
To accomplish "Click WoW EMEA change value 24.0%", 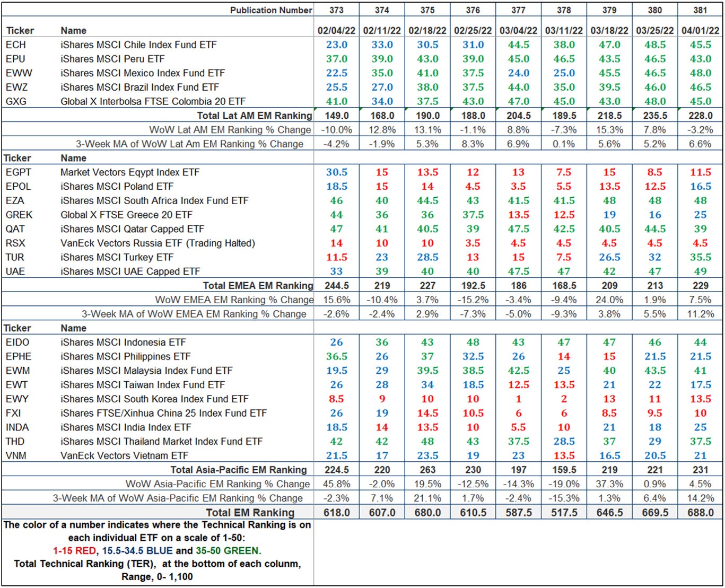I will (x=609, y=300).
